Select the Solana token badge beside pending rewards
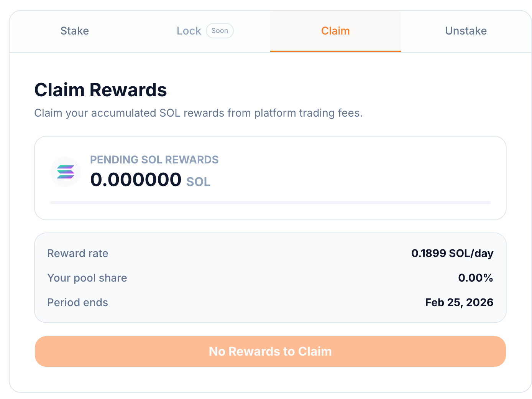532x399 pixels. tap(66, 171)
